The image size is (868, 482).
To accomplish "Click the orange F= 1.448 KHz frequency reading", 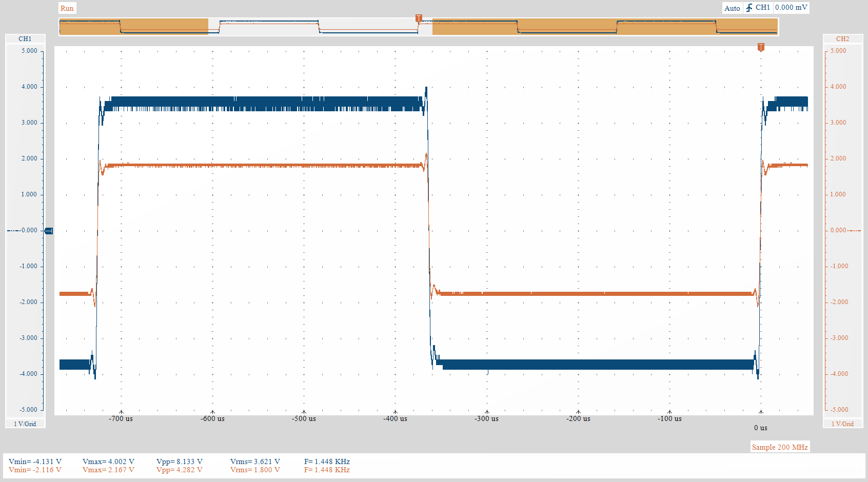I will pos(327,470).
